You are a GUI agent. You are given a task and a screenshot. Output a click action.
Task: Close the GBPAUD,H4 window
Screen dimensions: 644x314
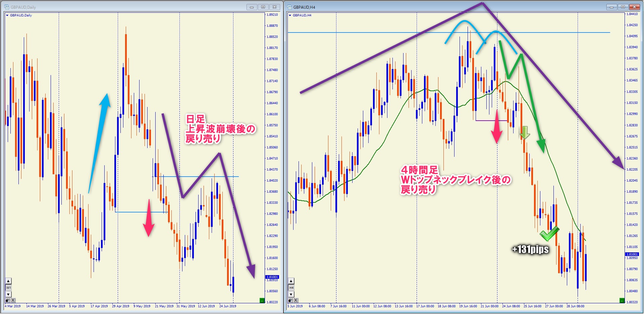[634, 7]
